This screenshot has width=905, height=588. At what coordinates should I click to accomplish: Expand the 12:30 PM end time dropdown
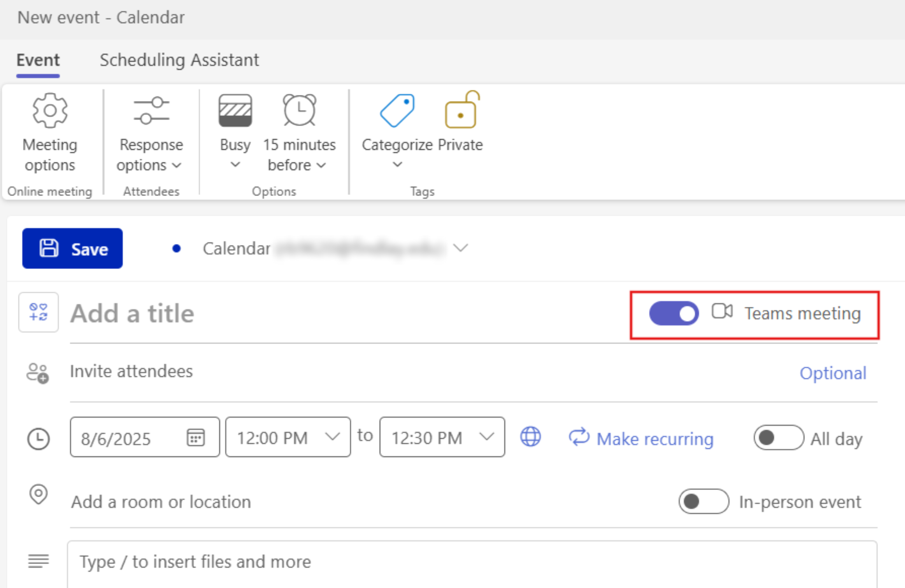[x=486, y=437]
